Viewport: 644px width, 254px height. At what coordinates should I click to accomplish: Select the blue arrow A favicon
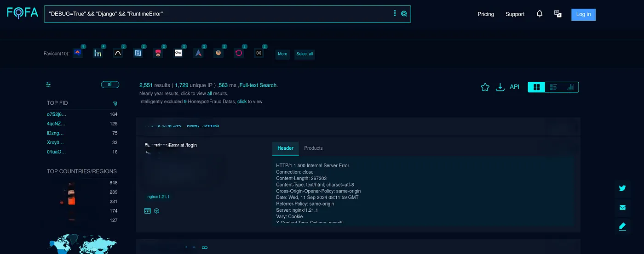198,53
